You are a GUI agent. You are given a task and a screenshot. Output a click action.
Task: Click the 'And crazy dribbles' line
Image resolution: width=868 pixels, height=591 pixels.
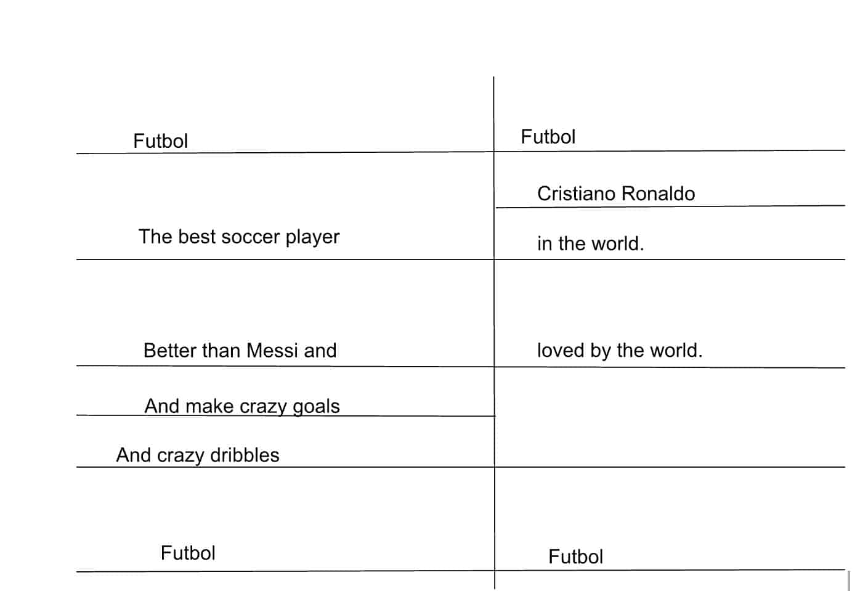[x=198, y=455]
